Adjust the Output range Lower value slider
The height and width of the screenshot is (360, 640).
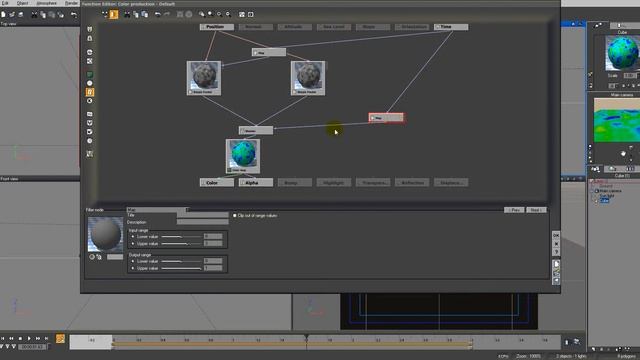click(181, 261)
